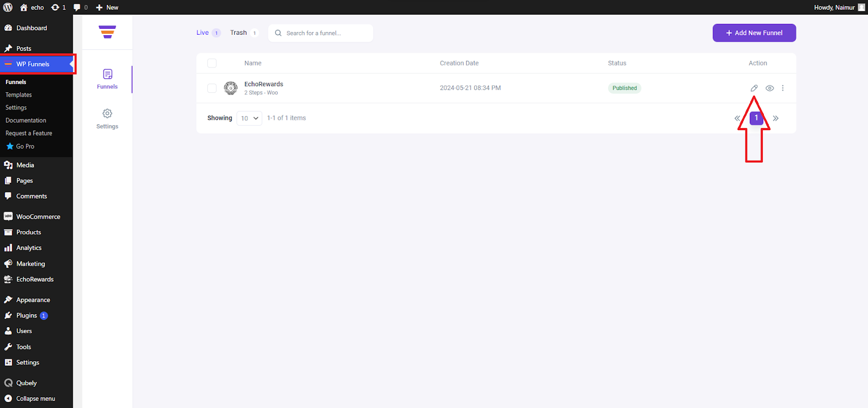Open the Templates submenu item
Viewport: 868px width, 408px height.
18,95
